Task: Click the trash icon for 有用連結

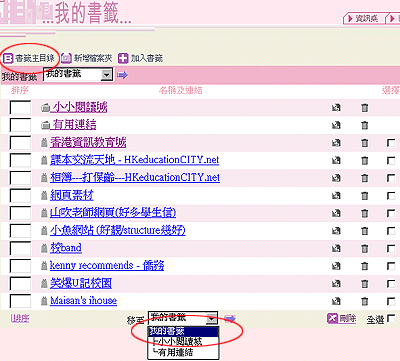Action: tap(365, 125)
